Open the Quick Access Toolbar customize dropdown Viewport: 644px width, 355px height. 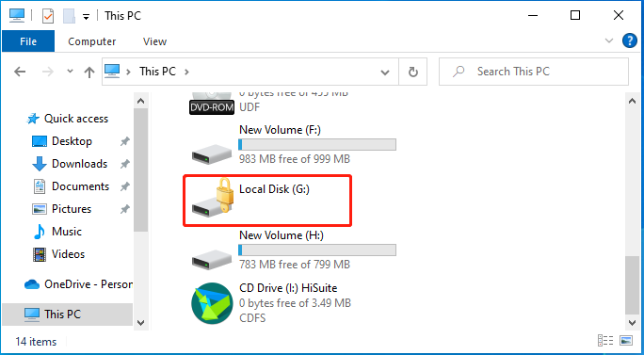86,17
